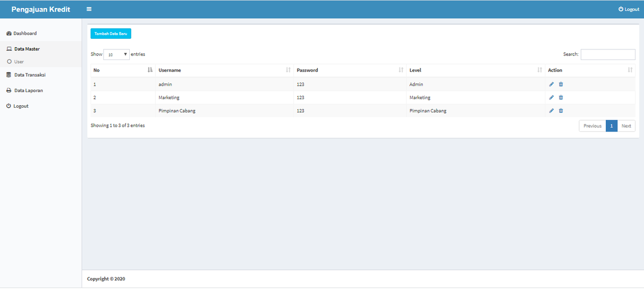Sort by the No column sort icon
This screenshot has height=289, width=644.
(150, 70)
